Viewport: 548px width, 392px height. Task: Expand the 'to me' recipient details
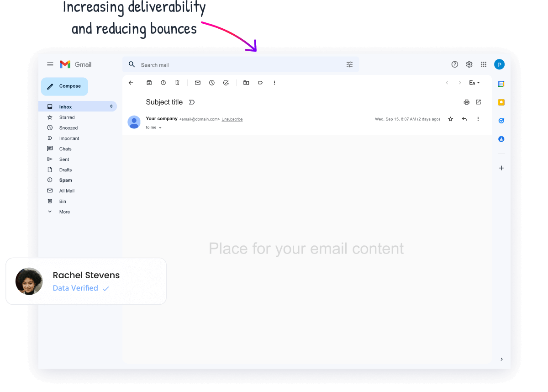coord(160,128)
